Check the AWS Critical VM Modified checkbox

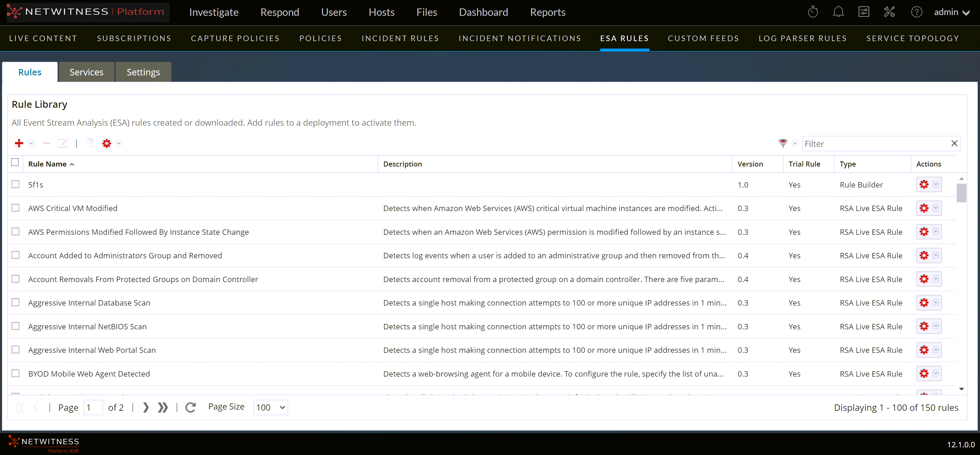[16, 208]
